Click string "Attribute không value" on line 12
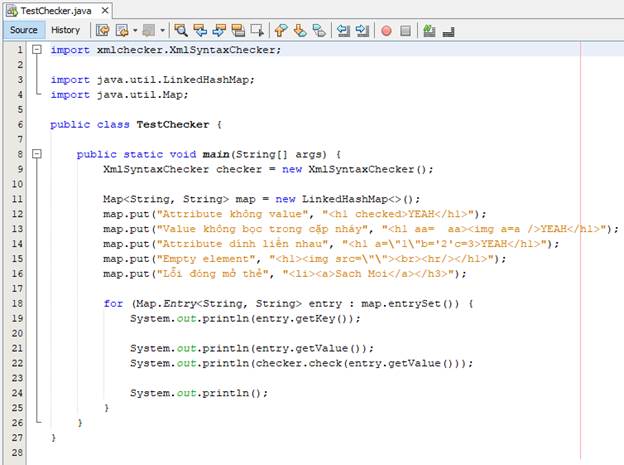 click(x=232, y=214)
